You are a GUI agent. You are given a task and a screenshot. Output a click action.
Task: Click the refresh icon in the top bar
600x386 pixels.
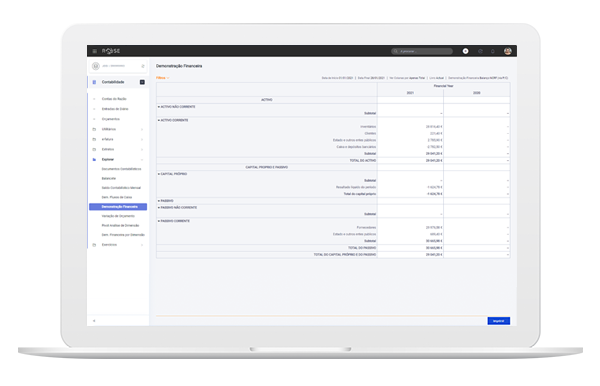(x=480, y=51)
